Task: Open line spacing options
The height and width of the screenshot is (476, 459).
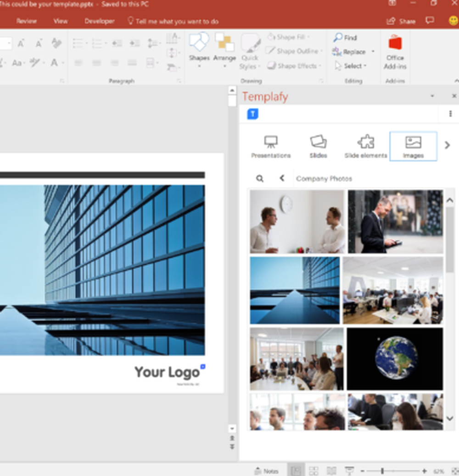Action: [x=153, y=44]
